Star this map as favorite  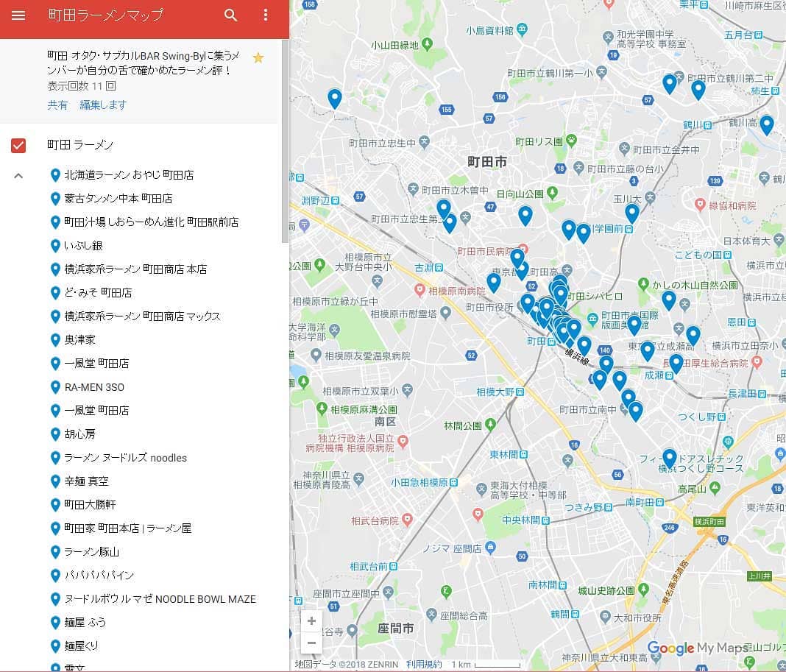pos(258,57)
